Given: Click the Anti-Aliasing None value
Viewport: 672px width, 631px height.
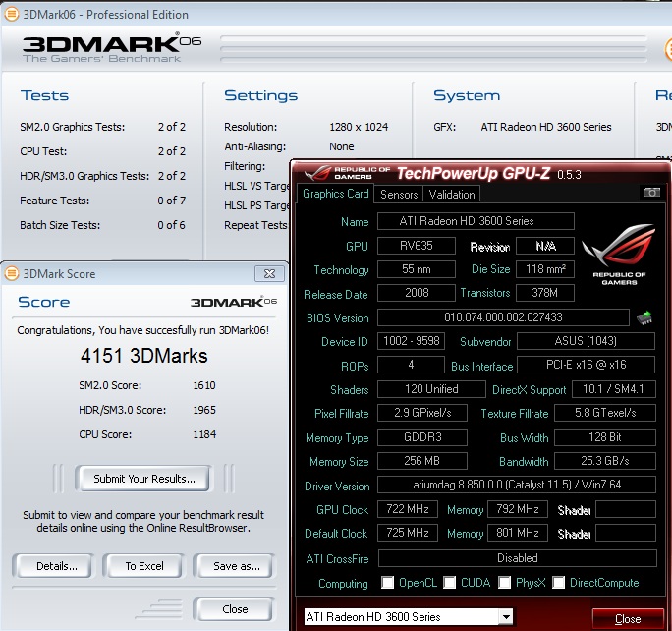Looking at the screenshot, I should pyautogui.click(x=341, y=146).
